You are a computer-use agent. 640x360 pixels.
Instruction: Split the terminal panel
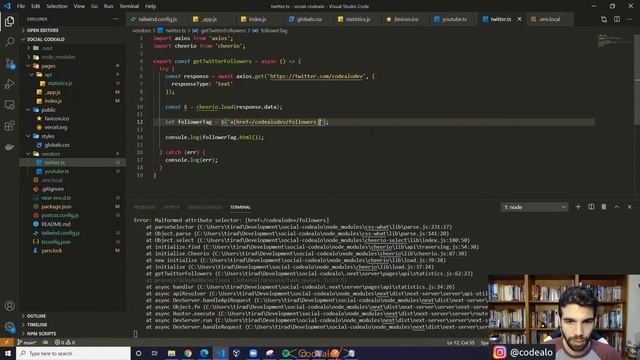591,207
